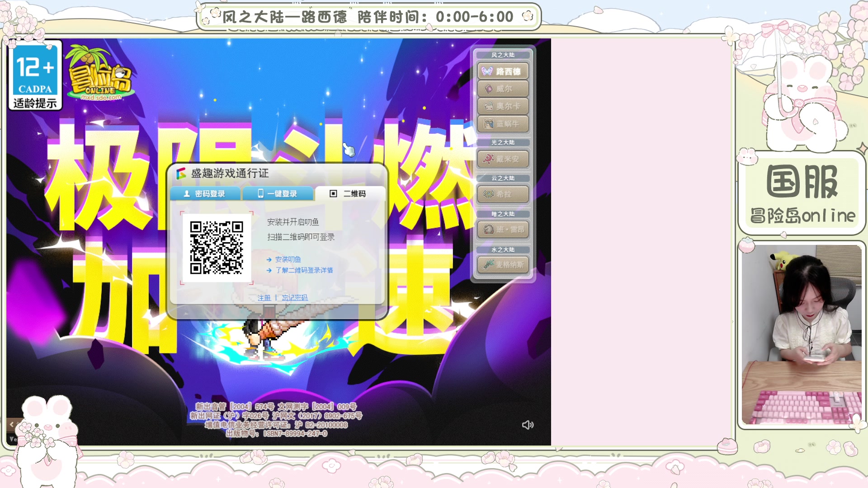Click the phone icon on 一键登录 tab
Image resolution: width=868 pixels, height=488 pixels.
pyautogui.click(x=260, y=193)
